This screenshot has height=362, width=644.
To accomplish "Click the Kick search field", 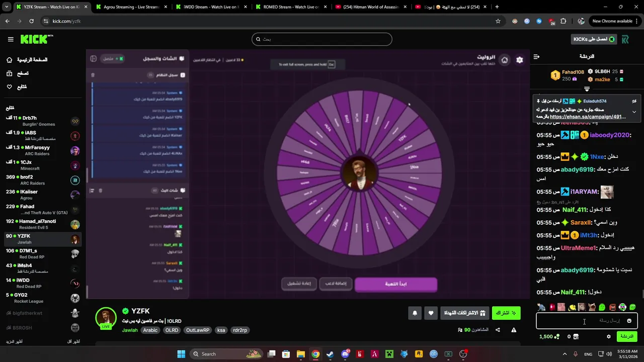I will [322, 39].
